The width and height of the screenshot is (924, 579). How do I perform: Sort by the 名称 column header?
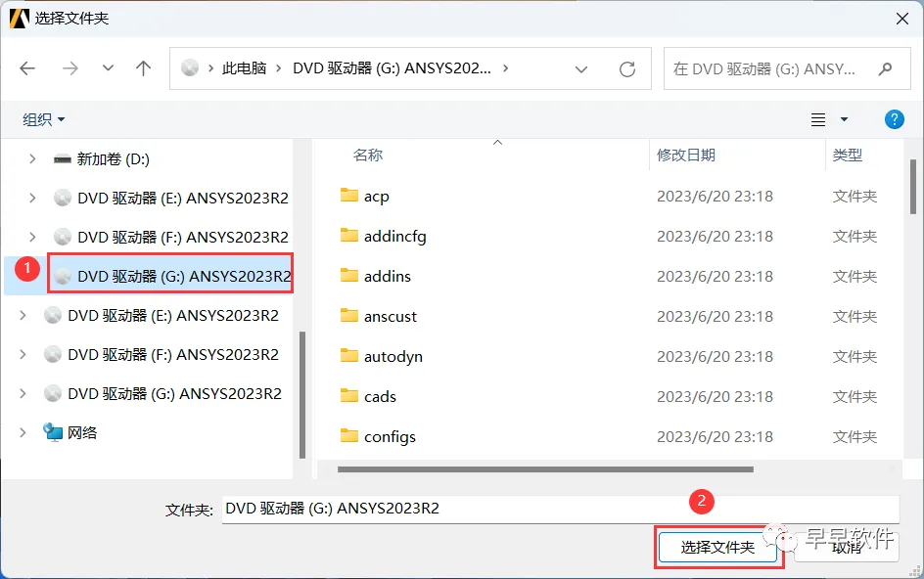[368, 155]
